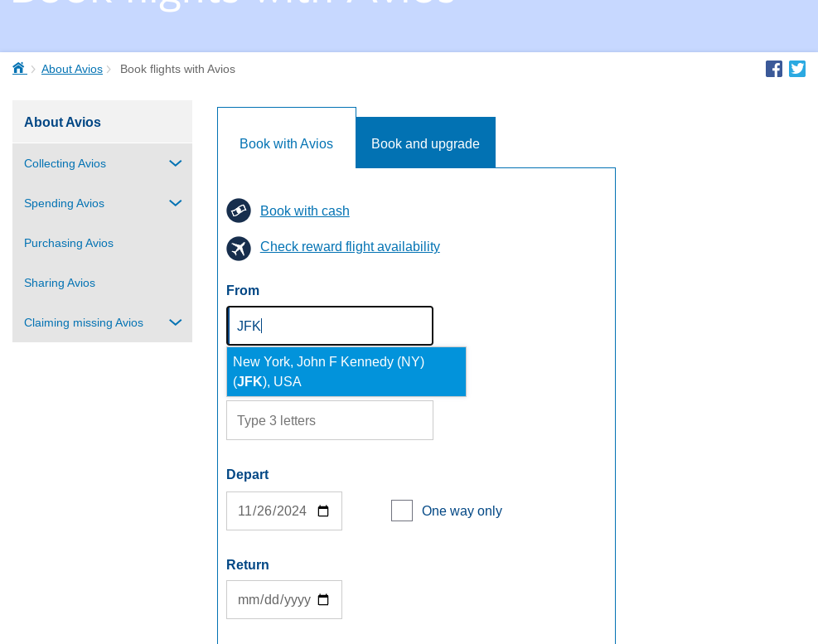Click the cash ticket icon beside Book with cash
The image size is (818, 644).
pos(239,211)
